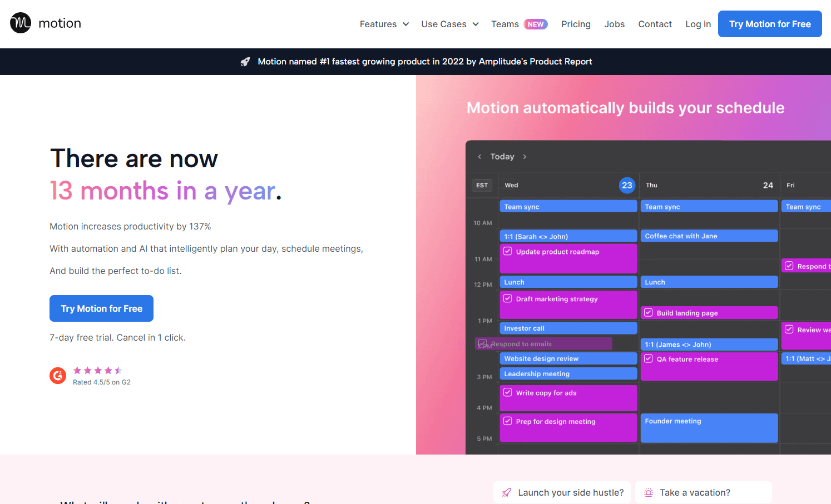Check off the 'Update product roadmap' task
The width and height of the screenshot is (831, 504).
pyautogui.click(x=508, y=251)
